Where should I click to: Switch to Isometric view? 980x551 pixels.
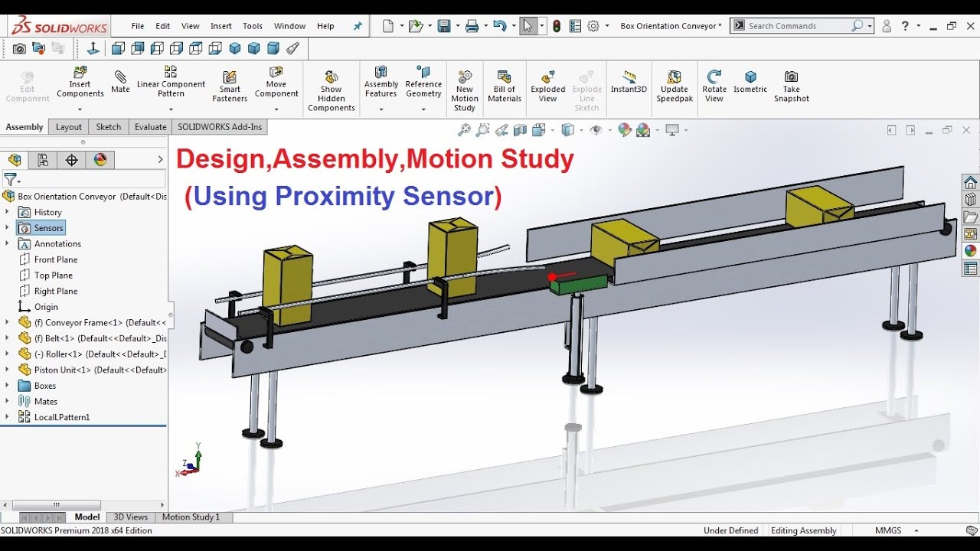point(750,82)
